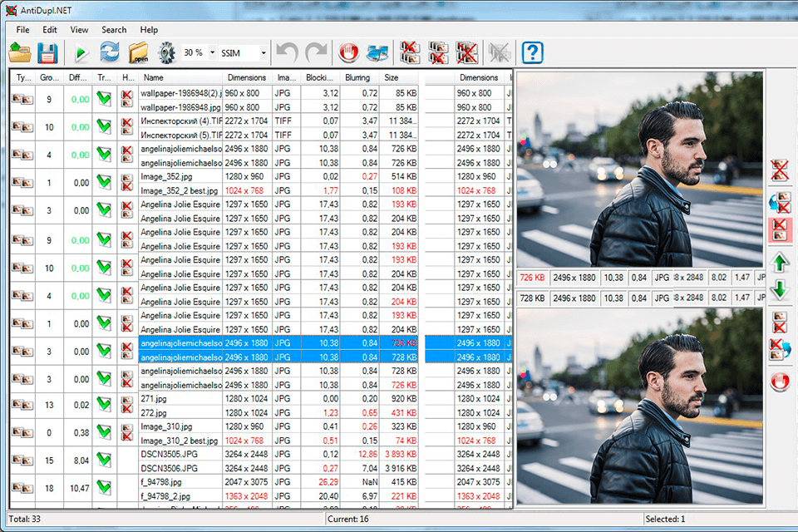798x532 pixels.
Task: Click the upper preview image of the man
Action: tap(640, 169)
